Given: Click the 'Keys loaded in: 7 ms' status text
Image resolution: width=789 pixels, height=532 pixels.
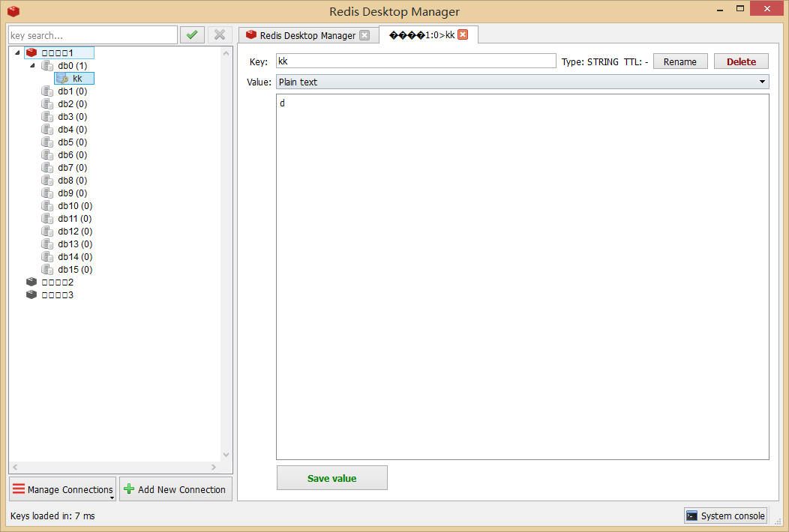Looking at the screenshot, I should tap(52, 516).
